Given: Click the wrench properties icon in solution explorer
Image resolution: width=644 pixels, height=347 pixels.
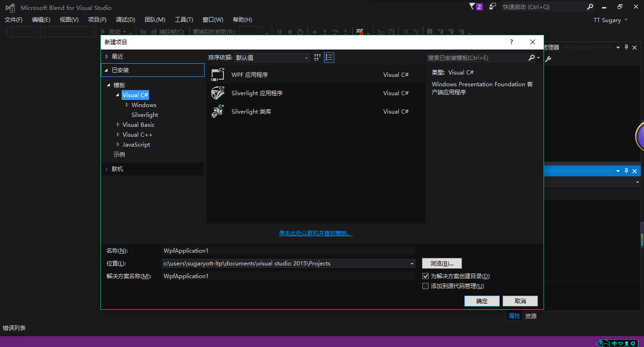Looking at the screenshot, I should coord(548,59).
